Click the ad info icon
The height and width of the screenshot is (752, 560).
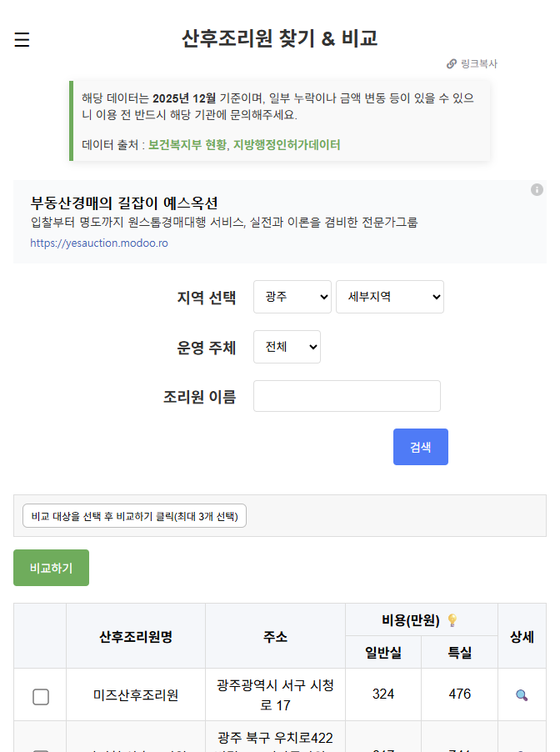[537, 190]
